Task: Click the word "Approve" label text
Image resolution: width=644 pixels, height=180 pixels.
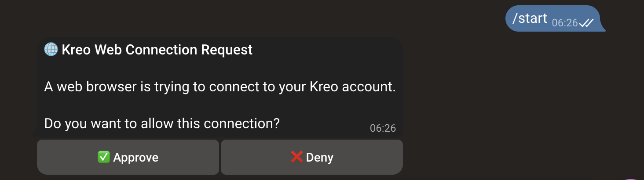Action: click(135, 157)
